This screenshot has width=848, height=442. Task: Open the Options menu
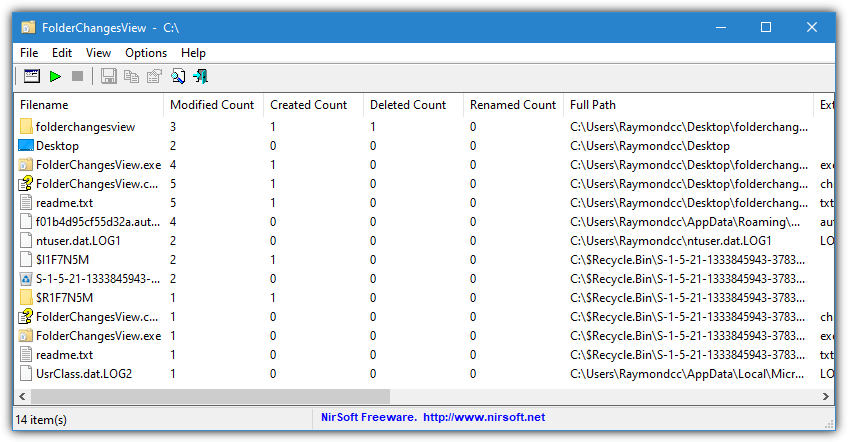146,53
